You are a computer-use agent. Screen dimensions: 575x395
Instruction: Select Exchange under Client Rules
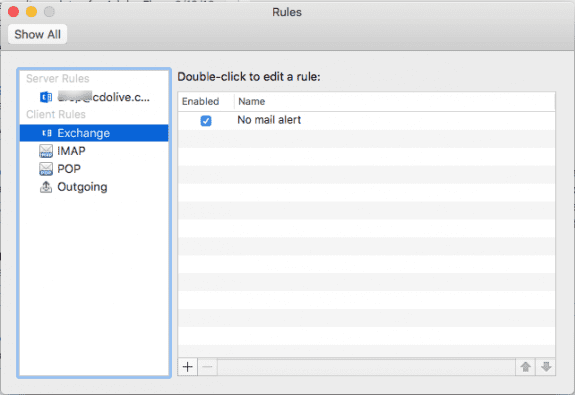click(x=94, y=133)
